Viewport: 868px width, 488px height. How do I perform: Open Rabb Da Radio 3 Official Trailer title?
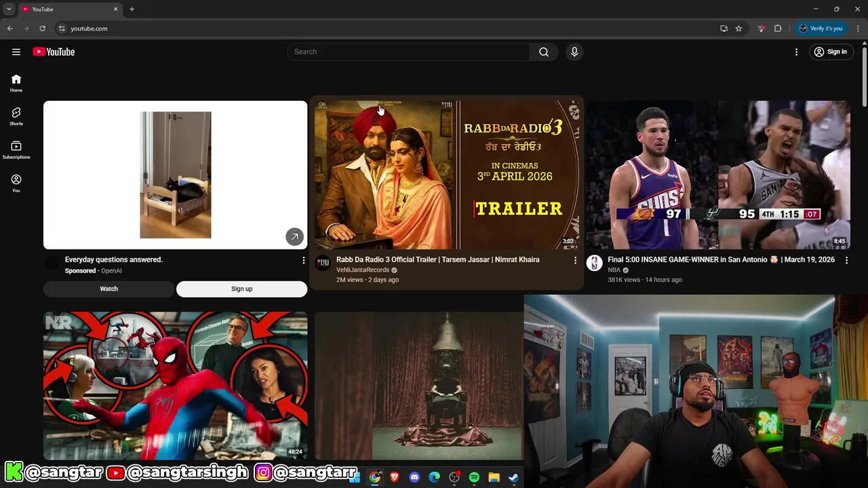438,260
